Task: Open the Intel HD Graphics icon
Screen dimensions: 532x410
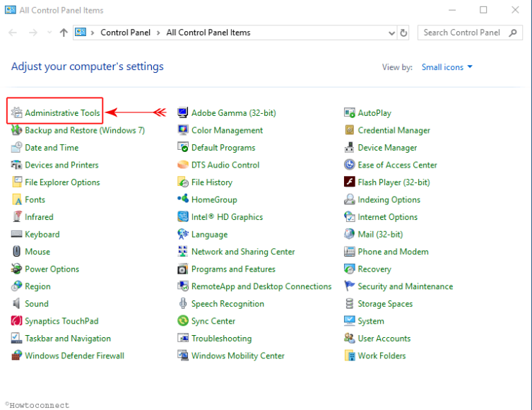Action: click(183, 216)
